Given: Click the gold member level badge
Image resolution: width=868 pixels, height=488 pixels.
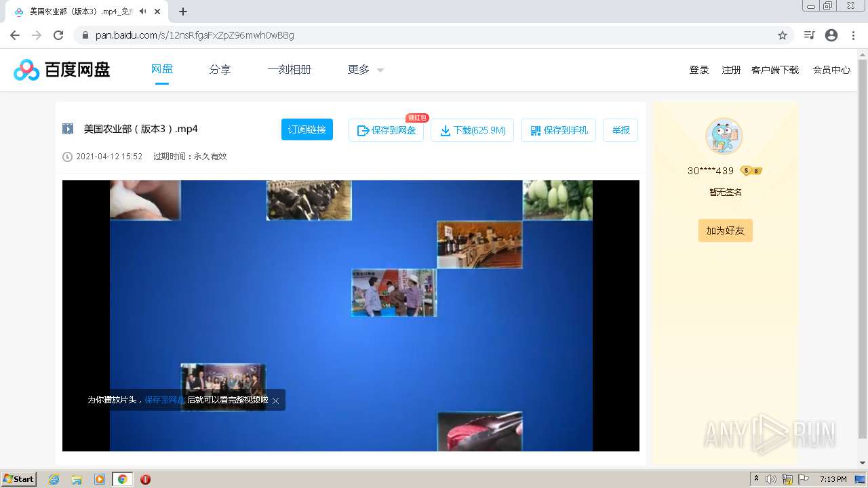Looking at the screenshot, I should (751, 171).
